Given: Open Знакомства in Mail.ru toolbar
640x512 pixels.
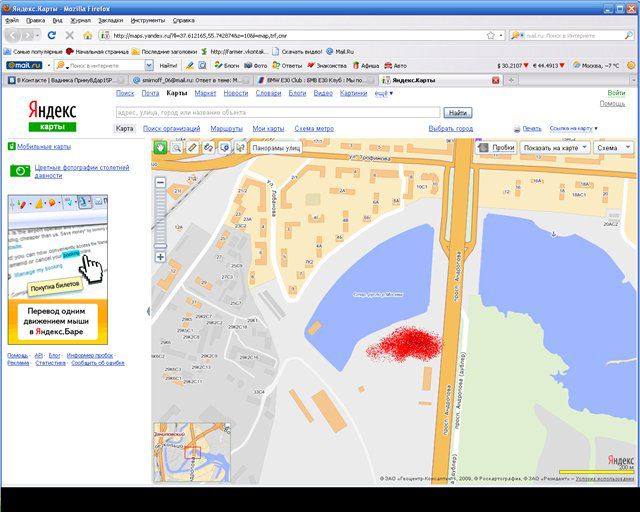Looking at the screenshot, I should click(x=327, y=65).
